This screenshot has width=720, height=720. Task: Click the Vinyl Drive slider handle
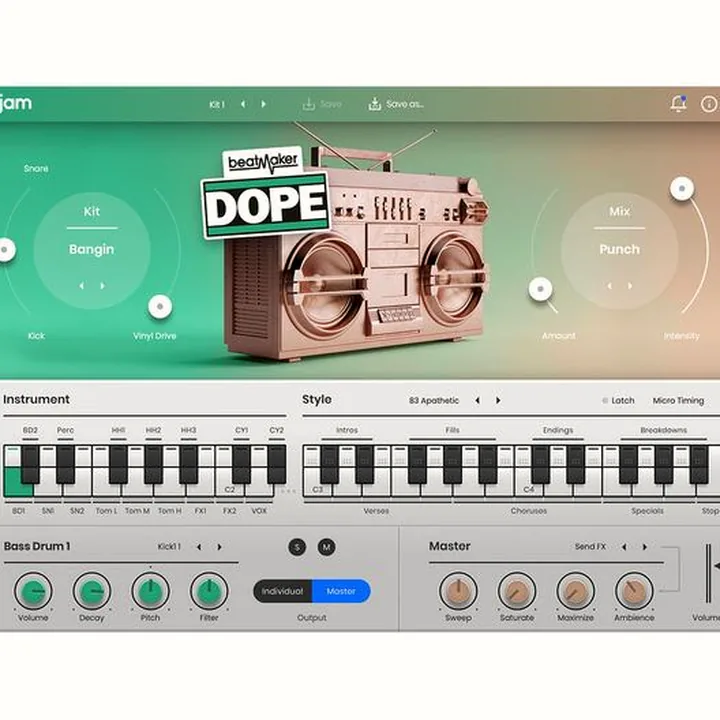click(x=160, y=306)
